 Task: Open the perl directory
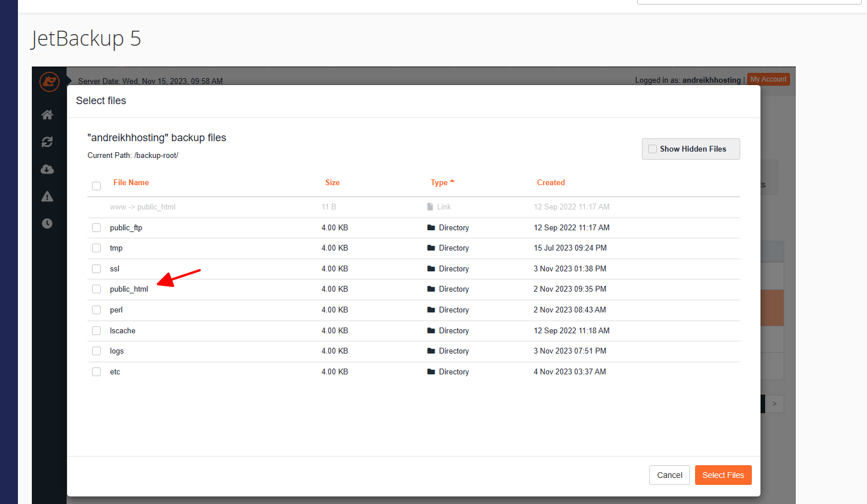pos(116,310)
